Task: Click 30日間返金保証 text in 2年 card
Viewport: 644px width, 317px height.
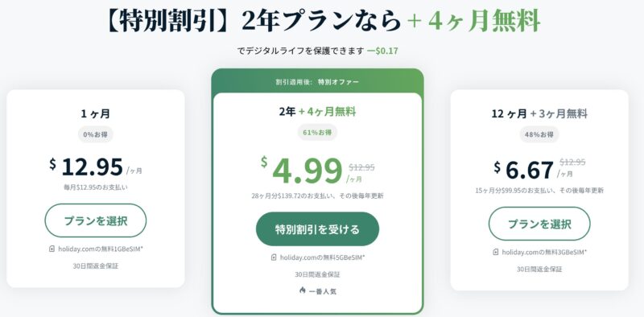Action: [x=317, y=274]
